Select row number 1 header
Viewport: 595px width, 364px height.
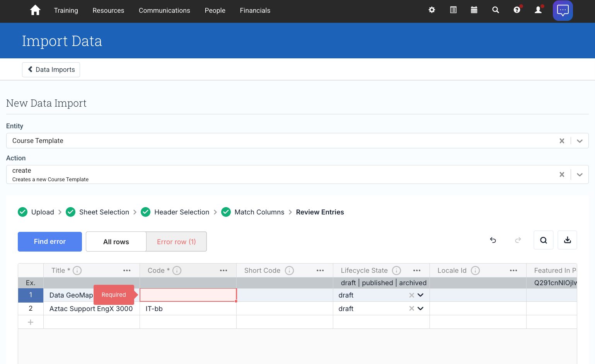point(31,295)
